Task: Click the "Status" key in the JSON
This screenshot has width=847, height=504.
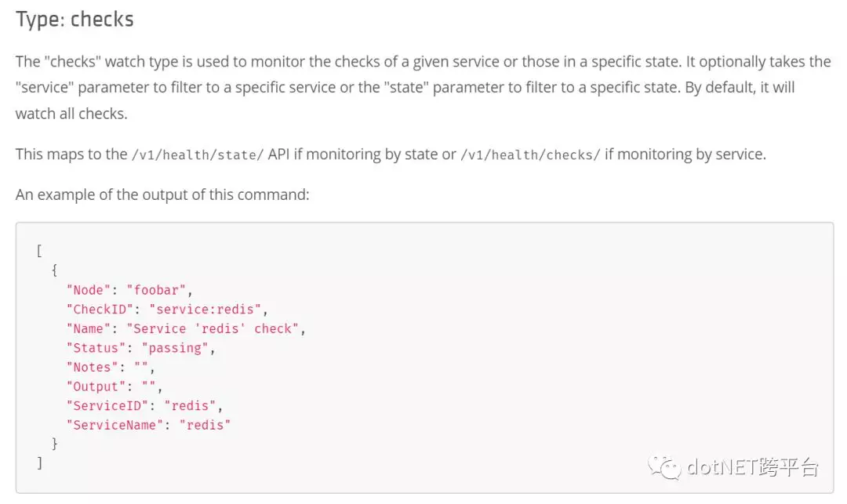Action: click(96, 348)
